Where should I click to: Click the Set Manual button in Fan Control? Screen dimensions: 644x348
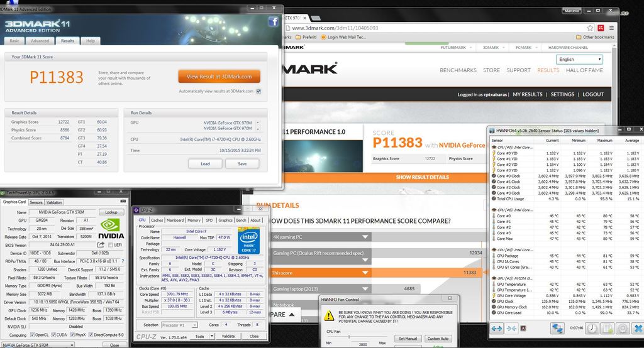pos(408,339)
